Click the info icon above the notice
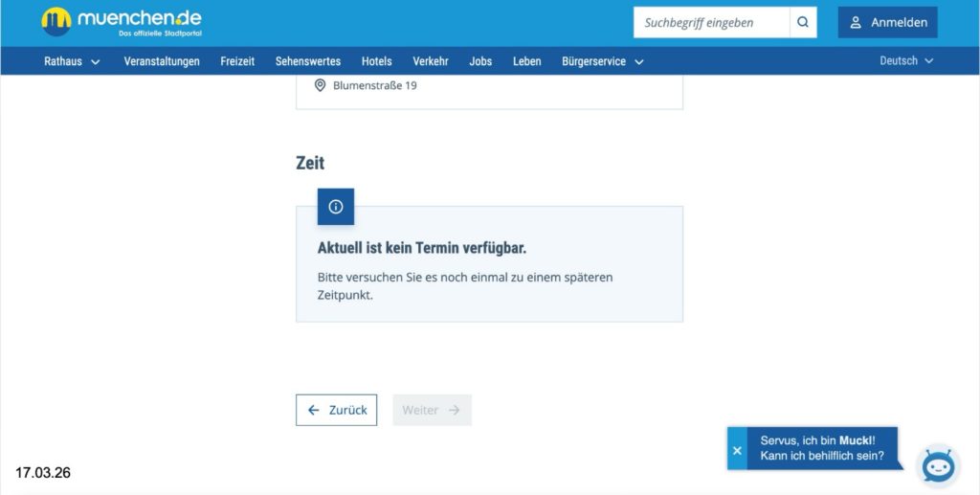The width and height of the screenshot is (980, 495). coord(335,207)
